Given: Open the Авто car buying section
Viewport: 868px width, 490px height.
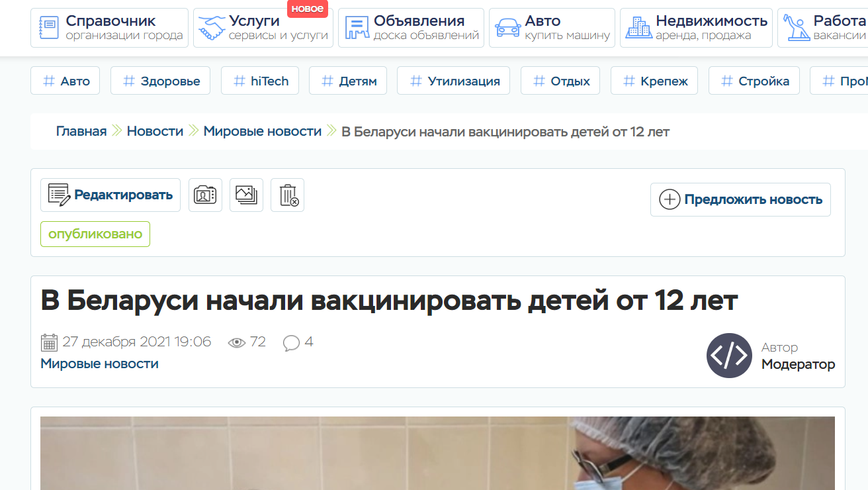Looking at the screenshot, I should tap(551, 28).
